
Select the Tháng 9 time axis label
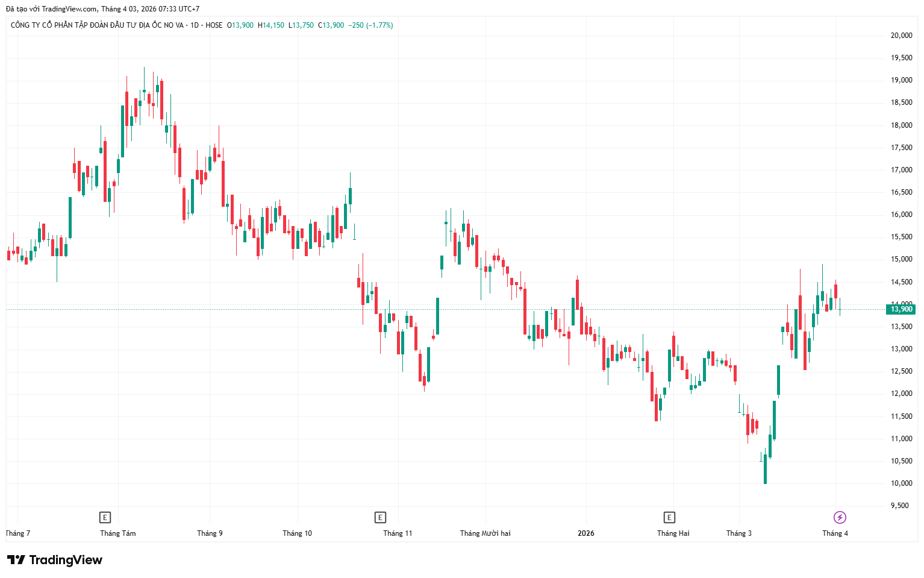tap(210, 533)
